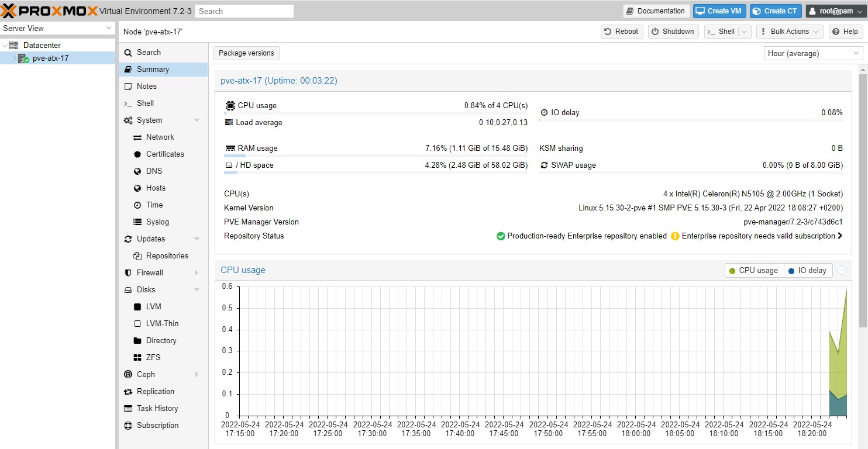Click 'Enterprise repository needs valid subscription' text
The image size is (868, 449).
coord(759,236)
